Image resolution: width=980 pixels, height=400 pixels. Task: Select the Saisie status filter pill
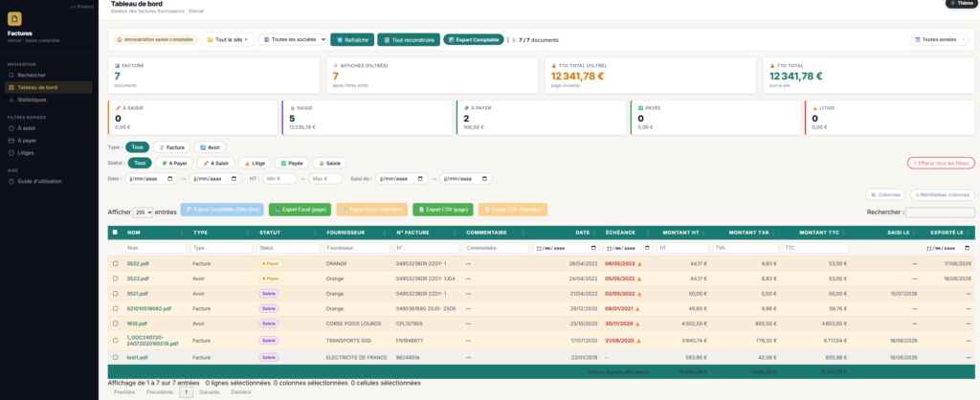pos(329,163)
